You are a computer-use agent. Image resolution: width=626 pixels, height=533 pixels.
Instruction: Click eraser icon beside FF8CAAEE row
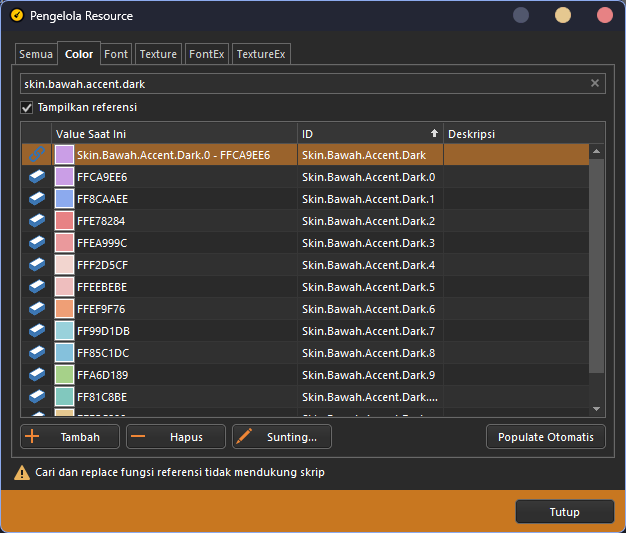coord(36,199)
